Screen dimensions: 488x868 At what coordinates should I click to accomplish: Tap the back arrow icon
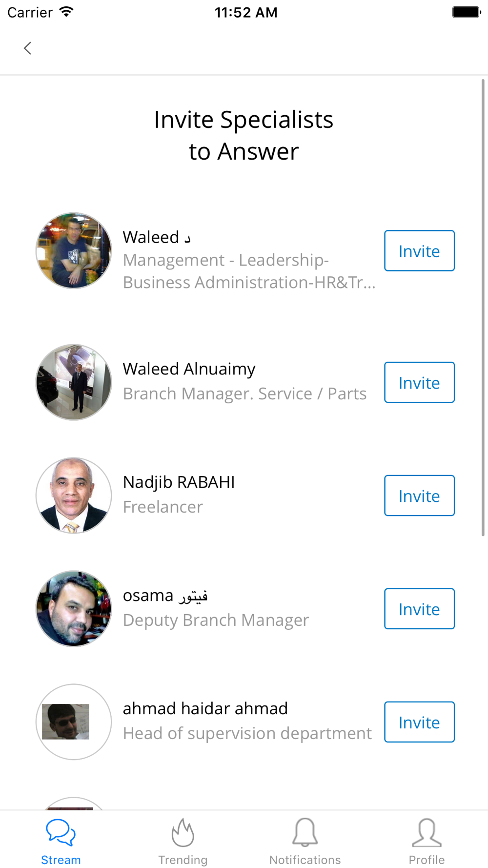coord(27,48)
